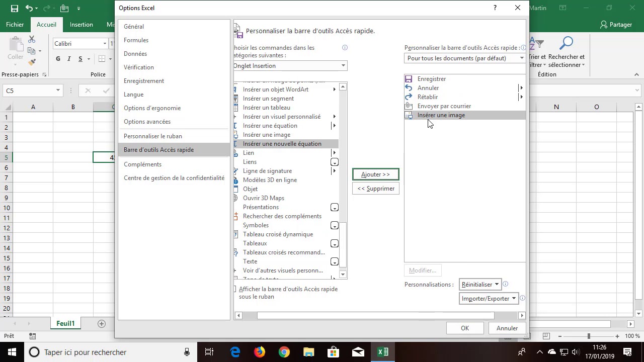Click the Undo arrow in Quick Access toolbar
Screen dimensions: 644x362
point(29,8)
